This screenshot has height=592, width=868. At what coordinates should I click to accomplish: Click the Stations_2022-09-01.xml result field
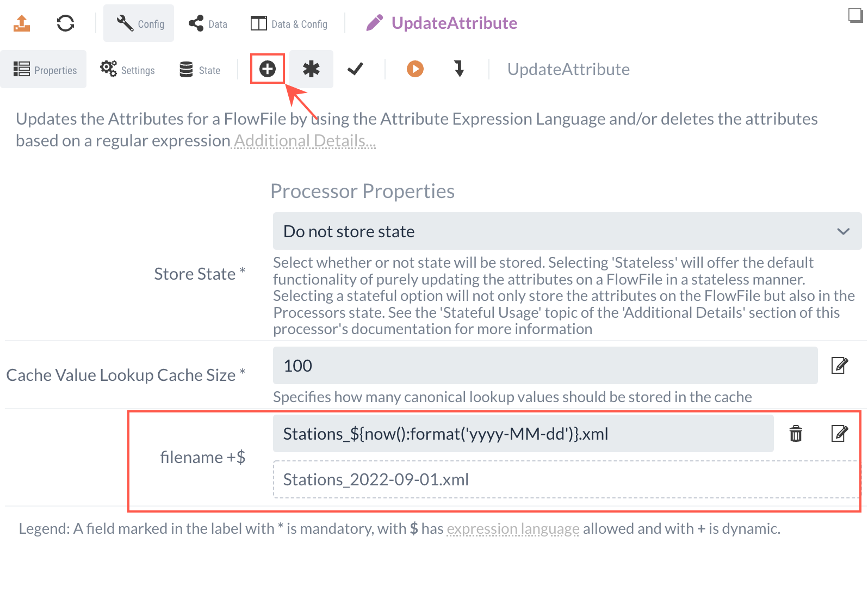tap(375, 479)
